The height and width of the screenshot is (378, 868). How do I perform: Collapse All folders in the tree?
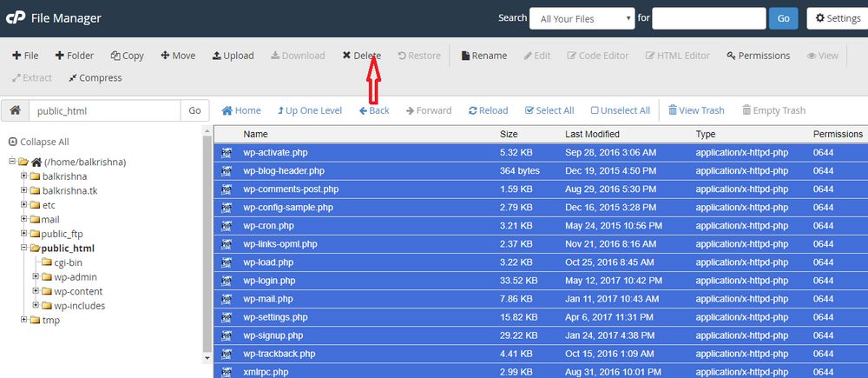coord(39,142)
